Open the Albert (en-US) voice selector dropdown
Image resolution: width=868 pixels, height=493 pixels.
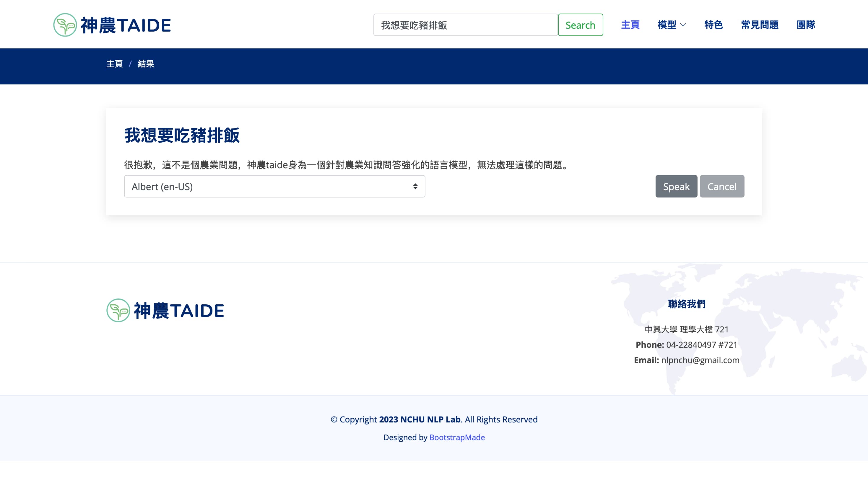tap(275, 186)
